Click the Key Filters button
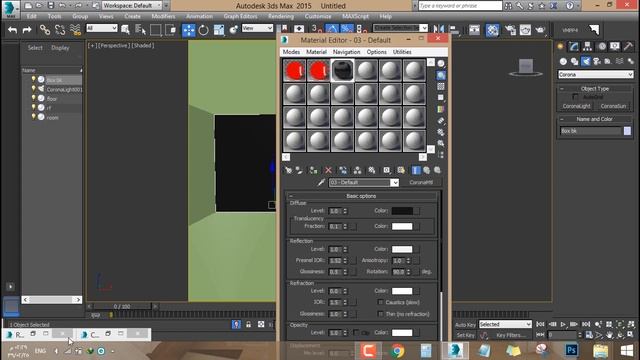Viewport: 640px width, 360px height. 511,335
